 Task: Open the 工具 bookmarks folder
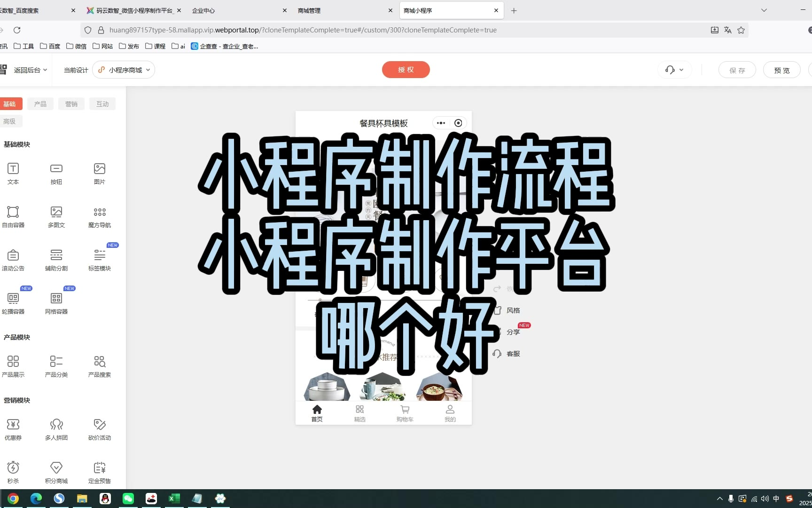click(24, 46)
